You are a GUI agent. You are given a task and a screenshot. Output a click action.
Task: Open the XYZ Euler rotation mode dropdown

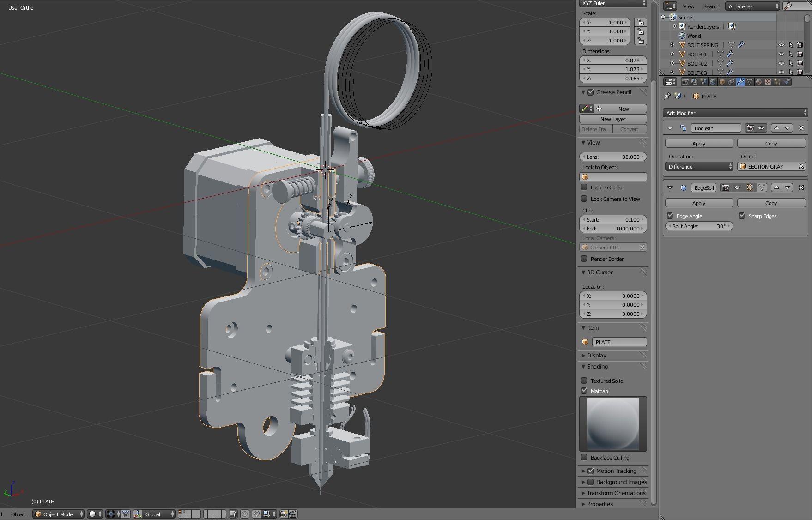pyautogui.click(x=613, y=3)
